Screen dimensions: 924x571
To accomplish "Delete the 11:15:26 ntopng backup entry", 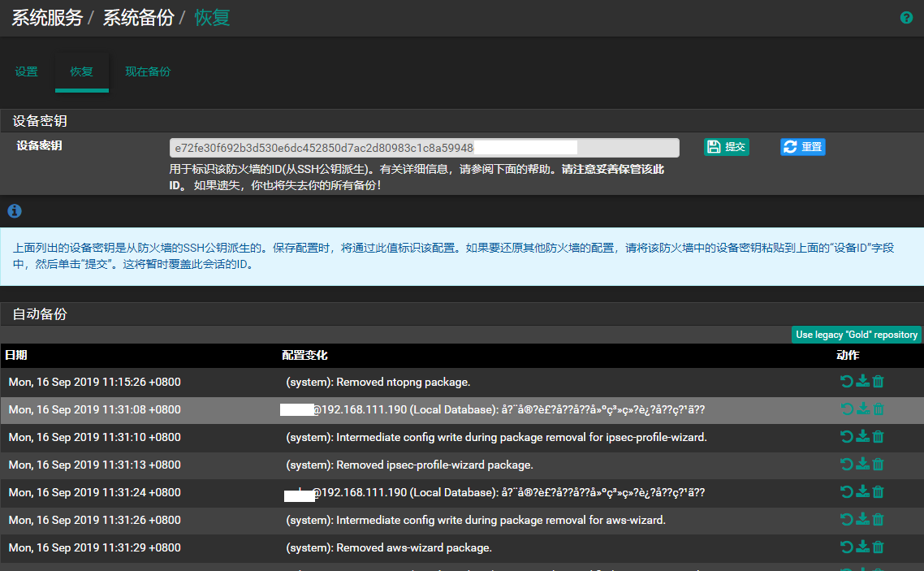I will [878, 382].
